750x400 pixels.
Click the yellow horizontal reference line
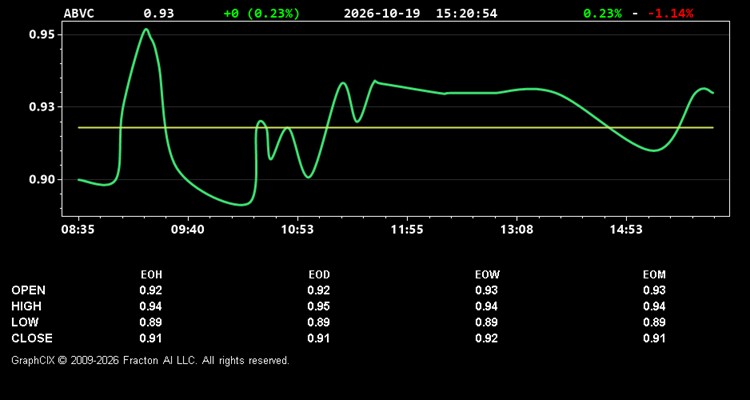[x=396, y=128]
